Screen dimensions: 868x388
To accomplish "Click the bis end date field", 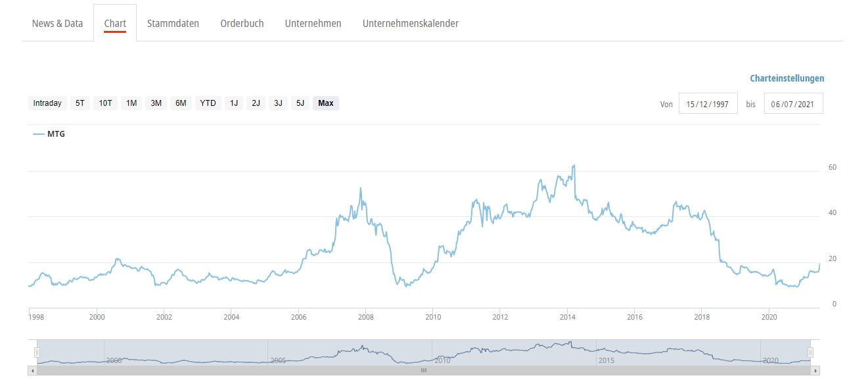I will (793, 104).
